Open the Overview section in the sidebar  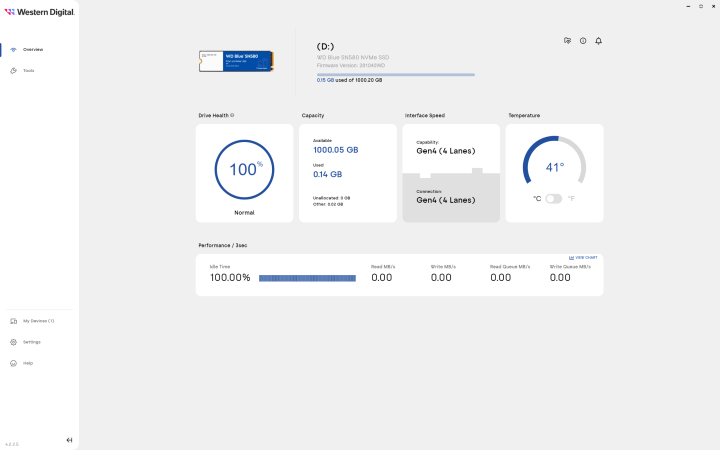(x=33, y=49)
